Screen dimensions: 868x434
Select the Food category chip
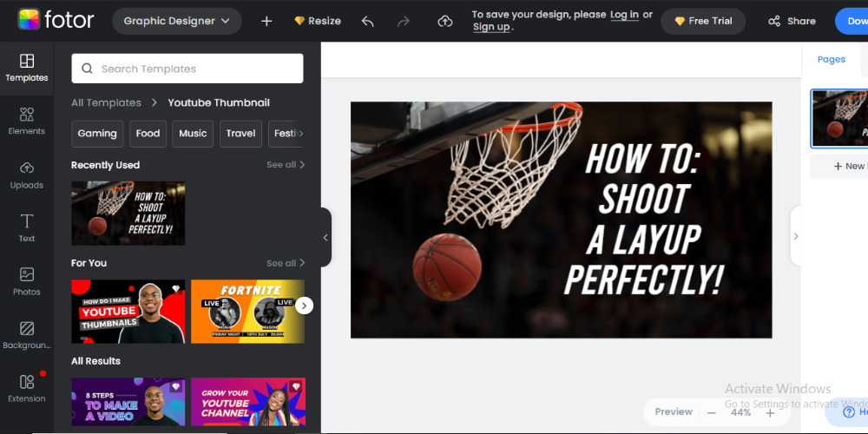tap(148, 134)
